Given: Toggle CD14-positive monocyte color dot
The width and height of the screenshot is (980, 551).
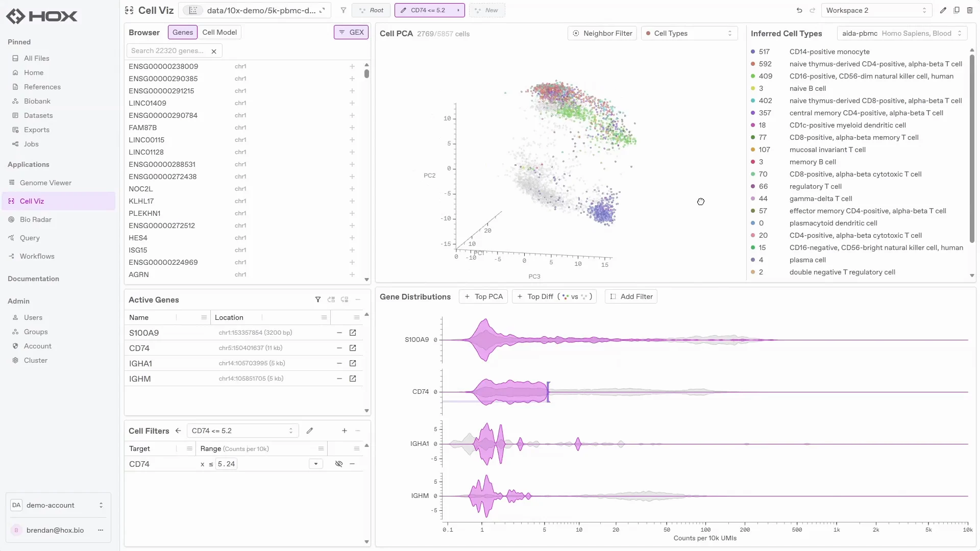Looking at the screenshot, I should (x=753, y=52).
